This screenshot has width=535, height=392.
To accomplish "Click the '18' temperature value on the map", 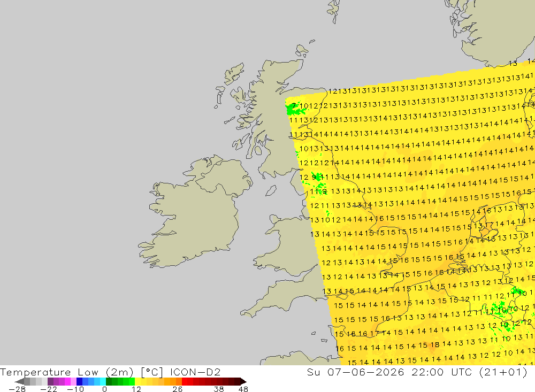I will pyautogui.click(x=434, y=344).
